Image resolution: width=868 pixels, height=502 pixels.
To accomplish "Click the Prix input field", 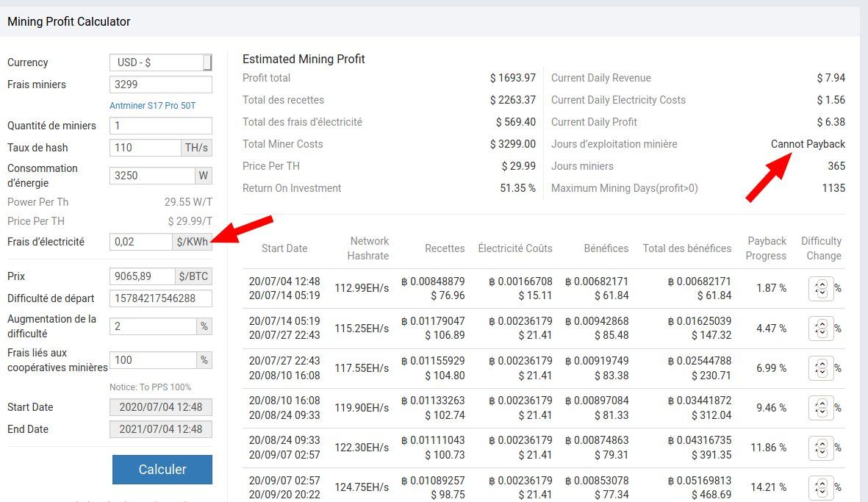I will point(143,276).
